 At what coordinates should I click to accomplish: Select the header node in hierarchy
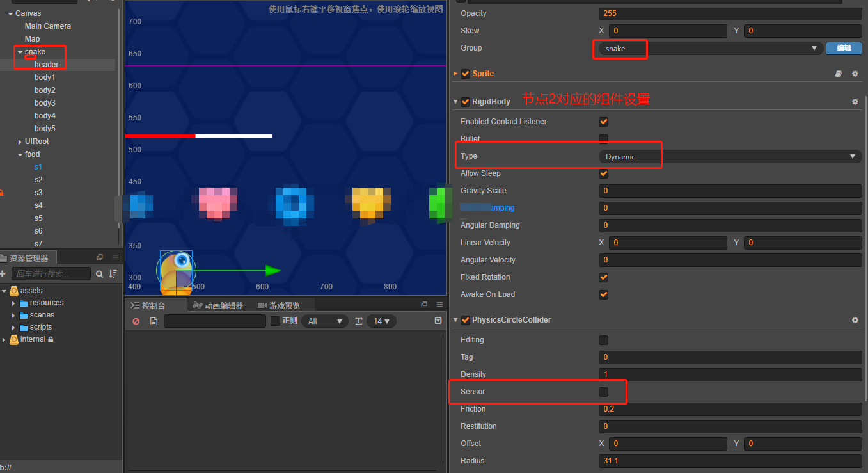point(47,65)
